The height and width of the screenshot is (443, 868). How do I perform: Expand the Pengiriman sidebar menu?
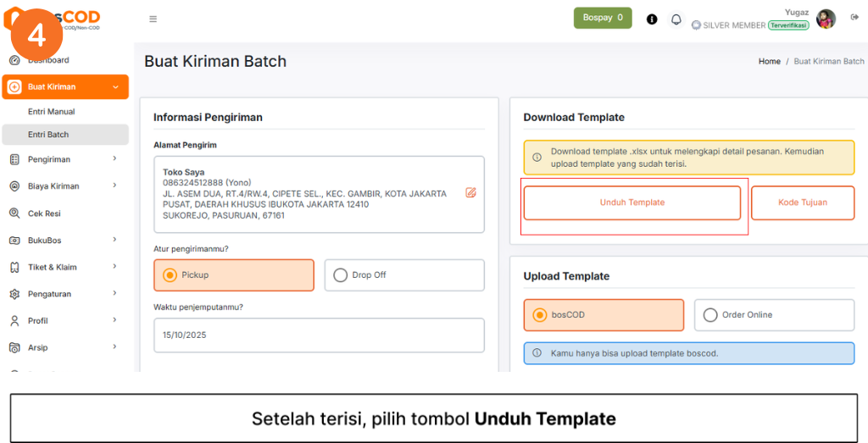(x=114, y=159)
